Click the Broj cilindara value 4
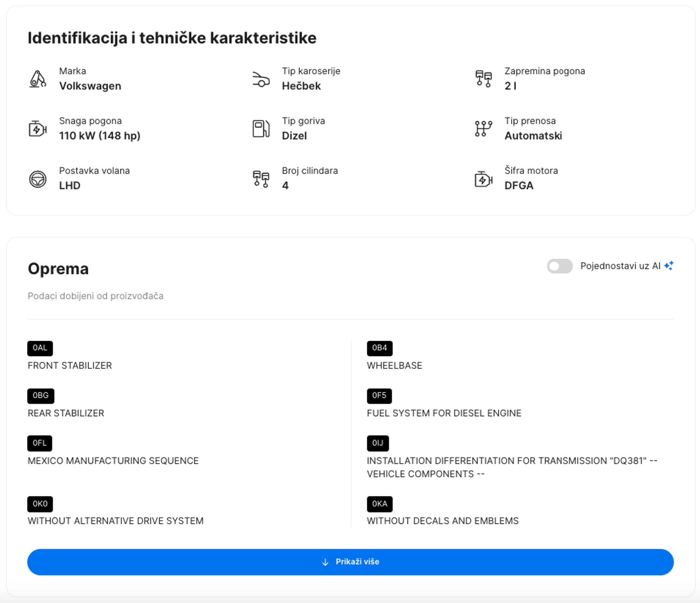Image resolution: width=700 pixels, height=603 pixels. point(285,186)
